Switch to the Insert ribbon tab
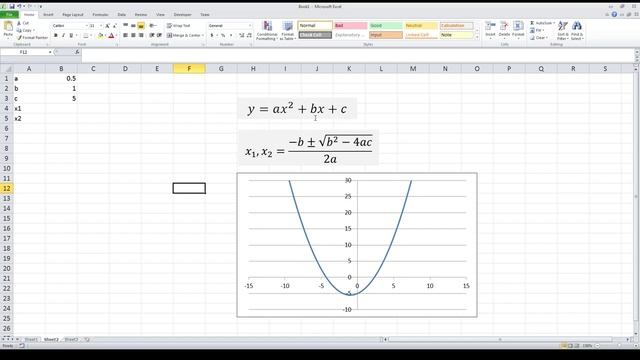 (x=48, y=14)
